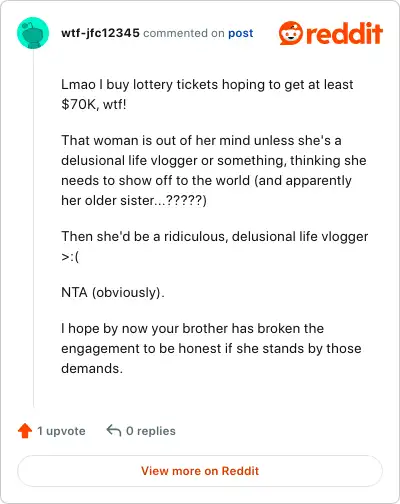The height and width of the screenshot is (504, 400).
Task: Click the "Lmao I buy lottery tickets" paragraph
Action: [207, 94]
